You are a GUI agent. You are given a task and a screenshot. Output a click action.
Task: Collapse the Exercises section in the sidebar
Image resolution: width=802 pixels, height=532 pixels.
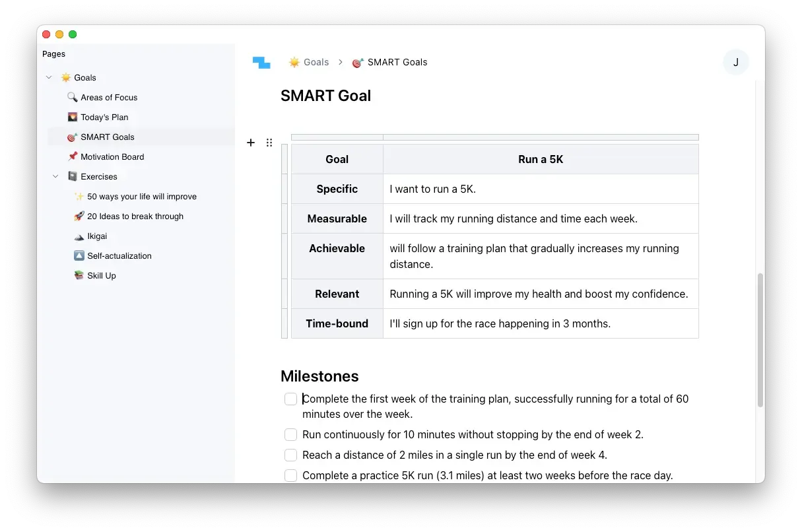(x=55, y=177)
